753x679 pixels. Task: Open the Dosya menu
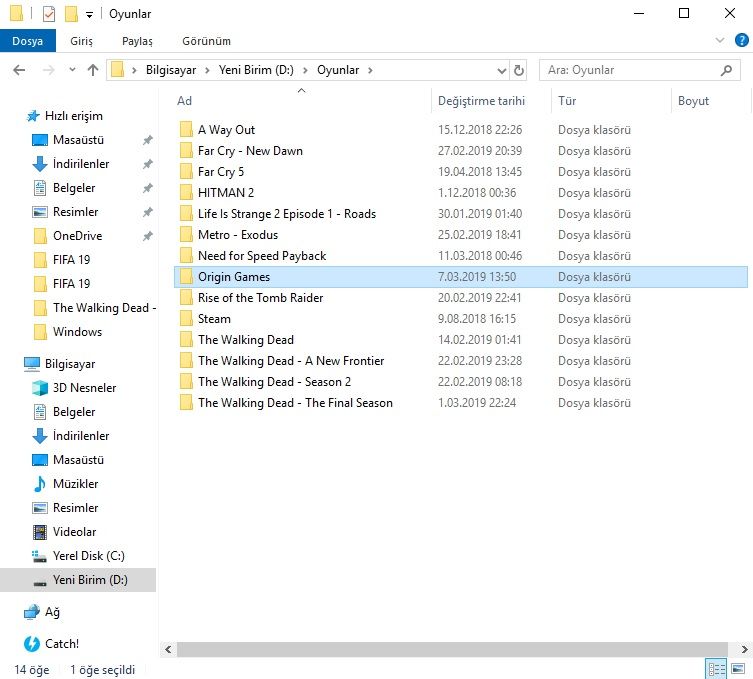(x=28, y=41)
